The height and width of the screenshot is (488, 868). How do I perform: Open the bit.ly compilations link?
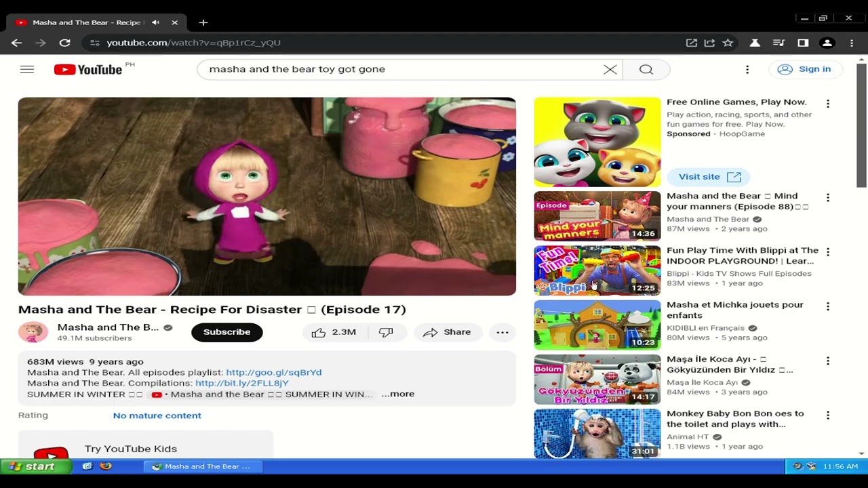(242, 383)
